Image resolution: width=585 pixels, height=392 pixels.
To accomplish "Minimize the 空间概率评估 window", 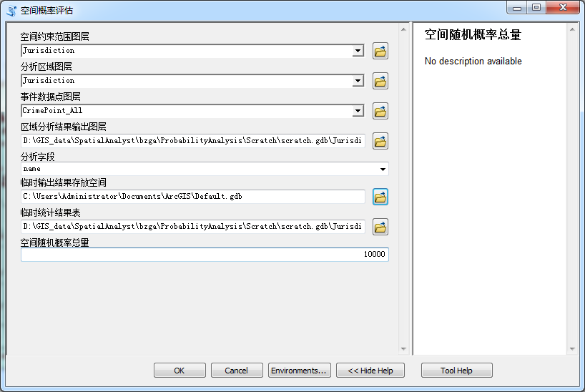I will (x=517, y=7).
